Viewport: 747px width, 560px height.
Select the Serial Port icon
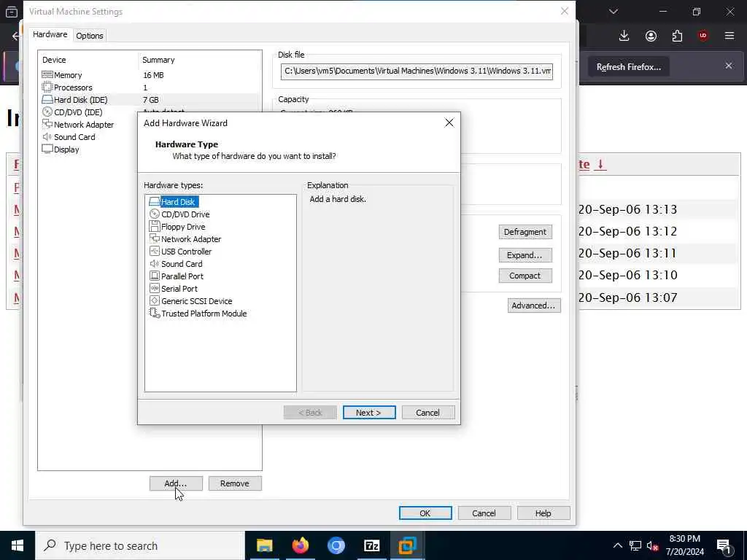pos(155,289)
